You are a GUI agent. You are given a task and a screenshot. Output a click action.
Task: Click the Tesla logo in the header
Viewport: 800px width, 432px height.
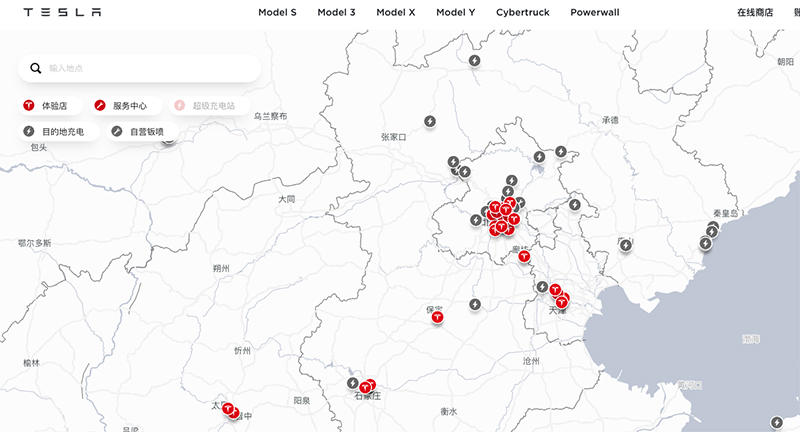[x=62, y=13]
